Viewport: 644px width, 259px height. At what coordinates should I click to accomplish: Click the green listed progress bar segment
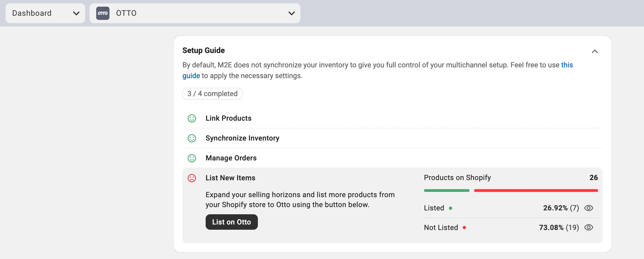click(x=447, y=191)
